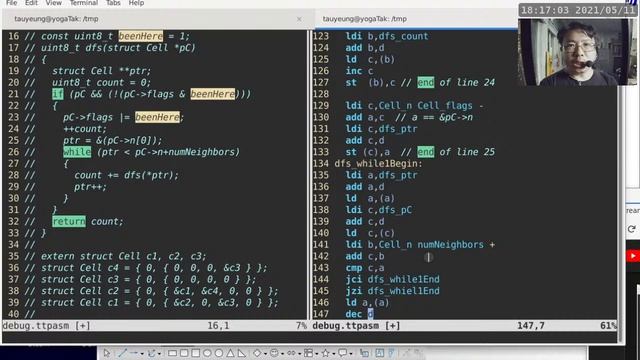The height and width of the screenshot is (360, 640).
Task: Open the Tabs menu
Action: pyautogui.click(x=113, y=3)
